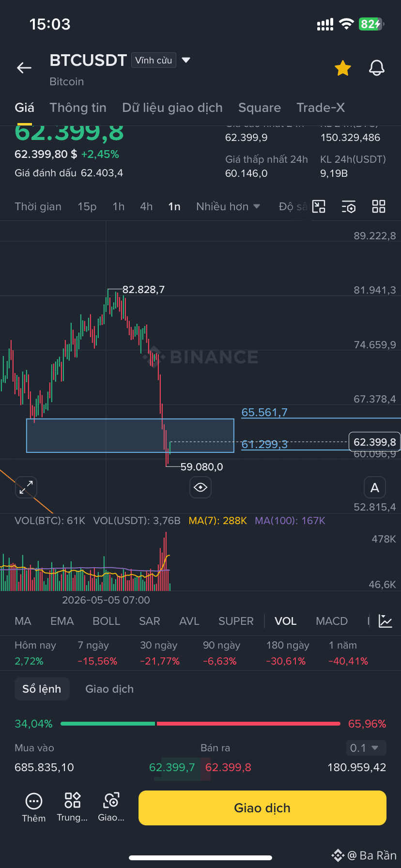Tap Giá đánh dấu 62.403,4 mark price
Viewport: 401px width, 868px height.
(69, 173)
